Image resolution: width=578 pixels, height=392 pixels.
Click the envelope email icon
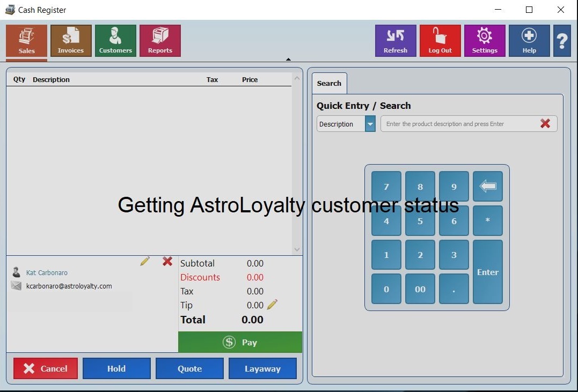pos(16,285)
